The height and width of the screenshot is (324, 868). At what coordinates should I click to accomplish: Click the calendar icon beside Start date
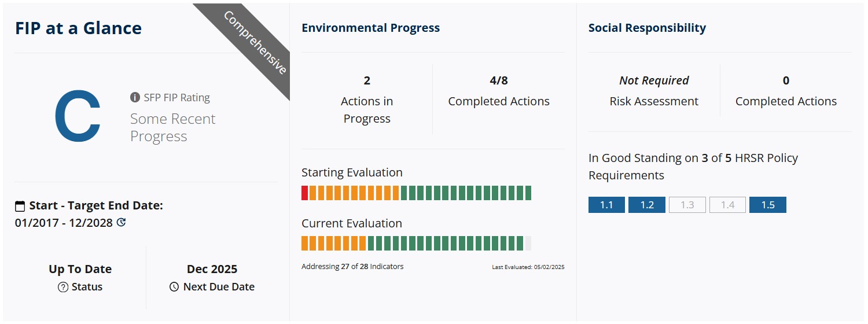tap(20, 206)
